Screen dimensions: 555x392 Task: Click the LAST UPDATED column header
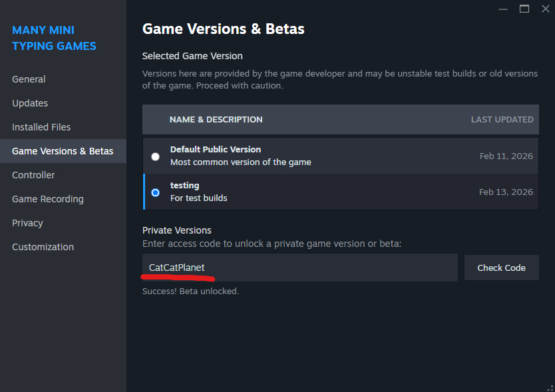point(502,120)
